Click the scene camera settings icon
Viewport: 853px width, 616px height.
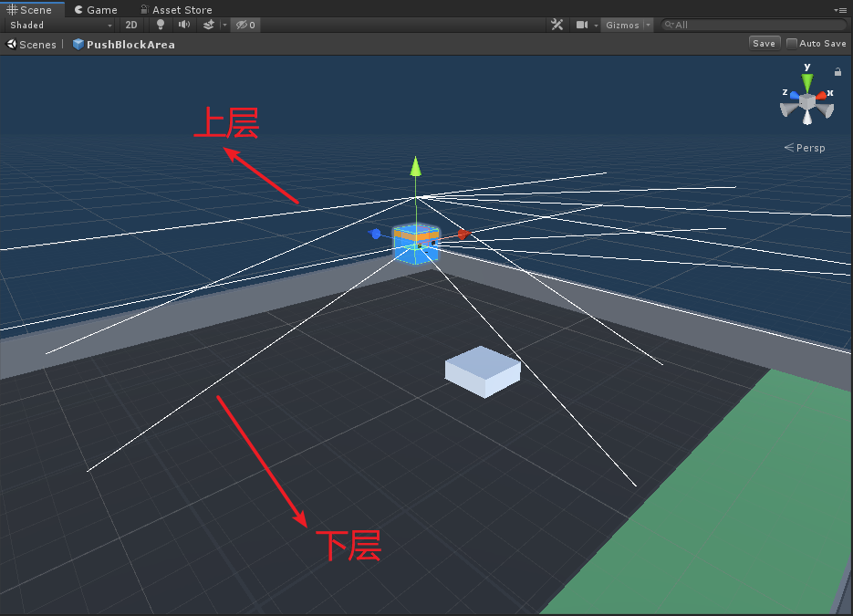(581, 25)
